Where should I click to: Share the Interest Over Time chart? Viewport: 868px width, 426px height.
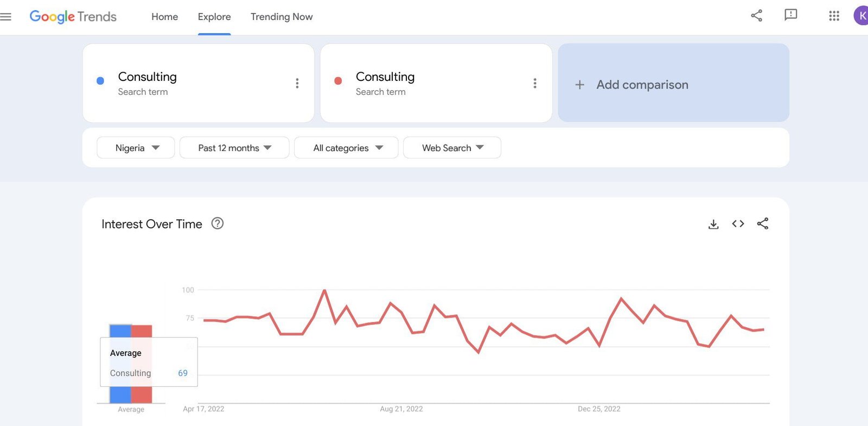click(762, 224)
